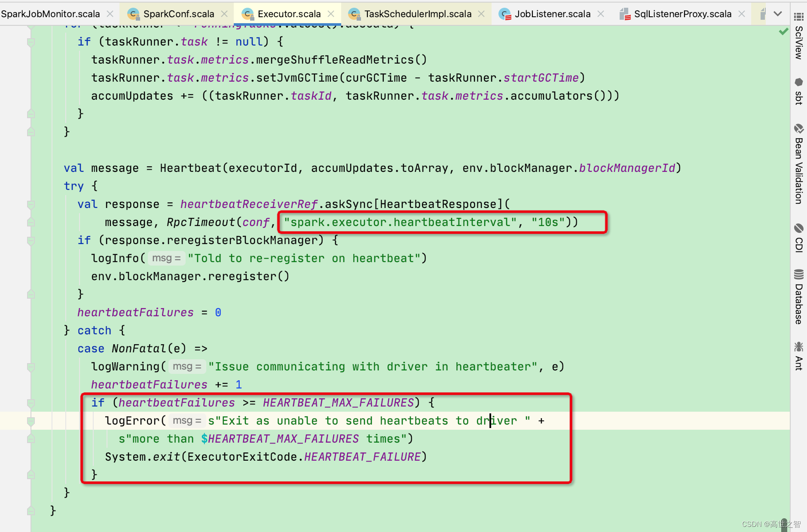Switch to SparkConf.scala tab
The image size is (807, 532).
pyautogui.click(x=179, y=14)
